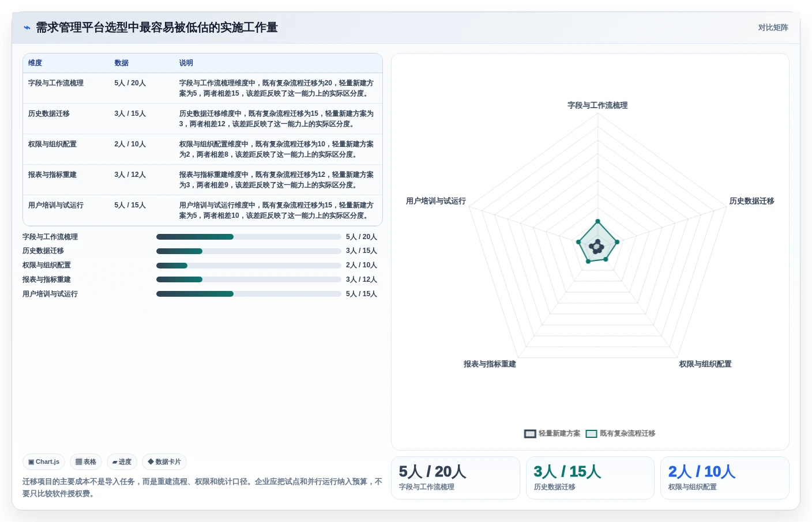Click the 5人 / 20人 cell in the table
The width and height of the screenshot is (812, 522).
[x=130, y=83]
